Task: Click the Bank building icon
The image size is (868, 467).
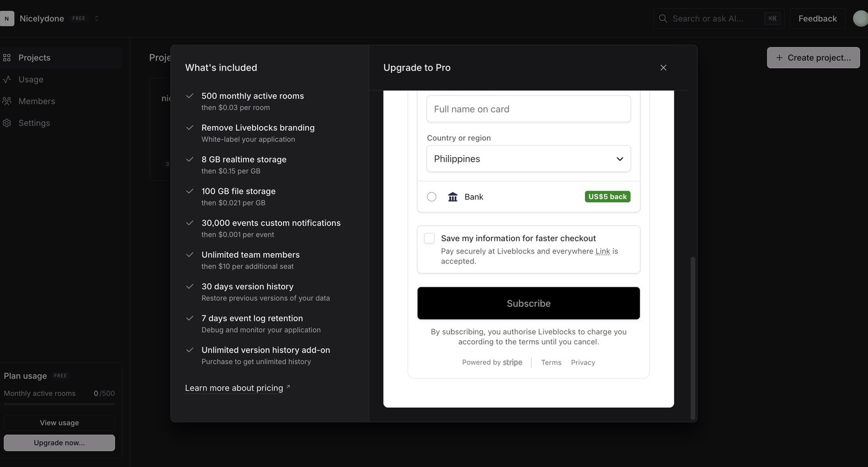Action: [453, 197]
